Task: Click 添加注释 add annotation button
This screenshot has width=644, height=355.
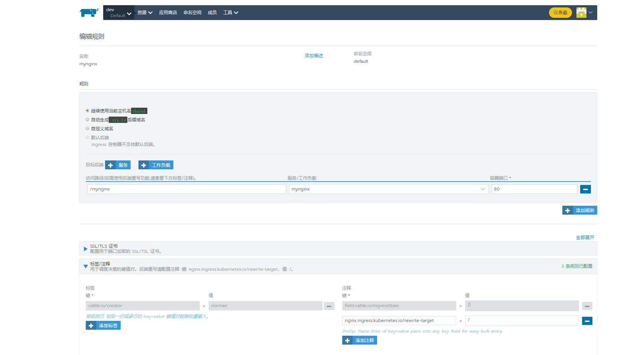Action: (360, 340)
